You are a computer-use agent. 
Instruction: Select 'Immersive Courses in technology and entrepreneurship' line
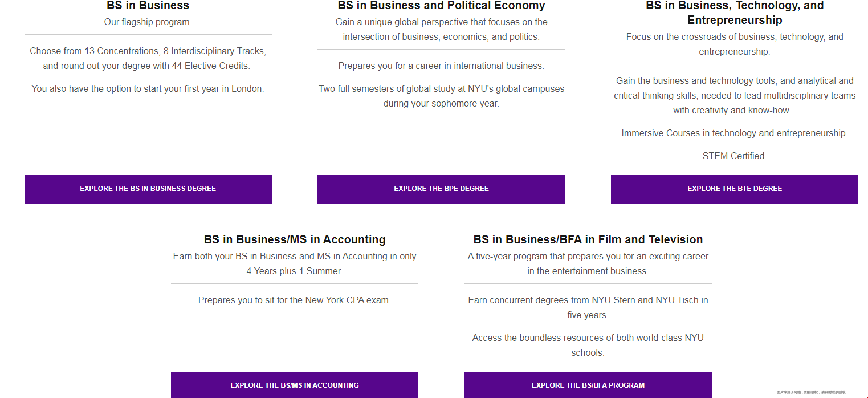click(735, 133)
